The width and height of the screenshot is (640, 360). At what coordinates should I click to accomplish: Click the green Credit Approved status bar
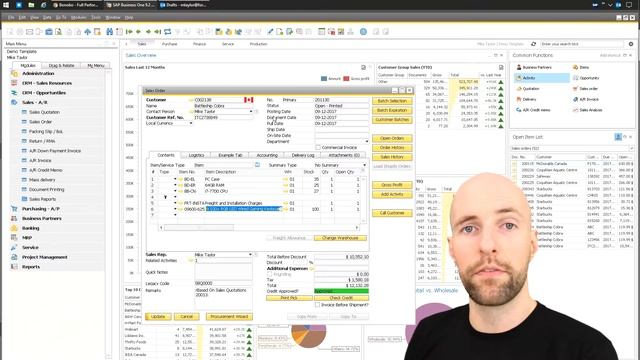pyautogui.click(x=341, y=291)
